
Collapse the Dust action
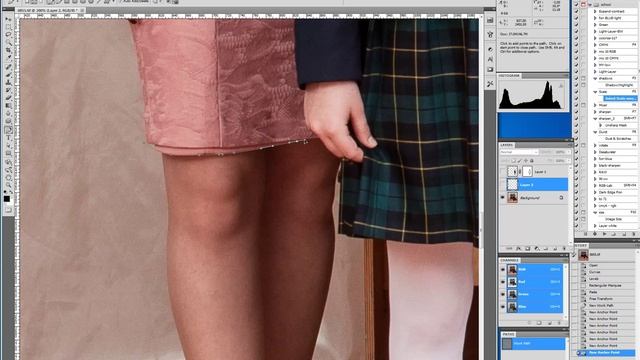tap(595, 132)
